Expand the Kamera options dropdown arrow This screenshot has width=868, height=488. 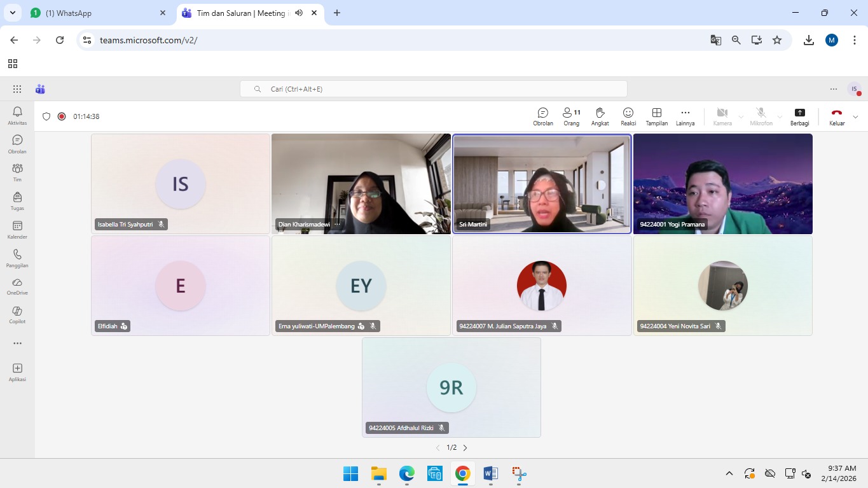tap(741, 117)
